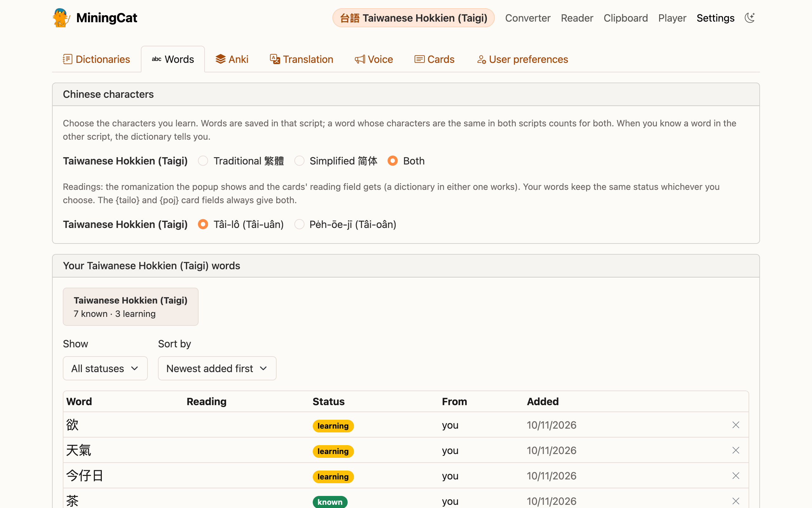Viewport: 812px width, 508px height.
Task: Click the word 今仔日 in the table
Action: click(85, 476)
